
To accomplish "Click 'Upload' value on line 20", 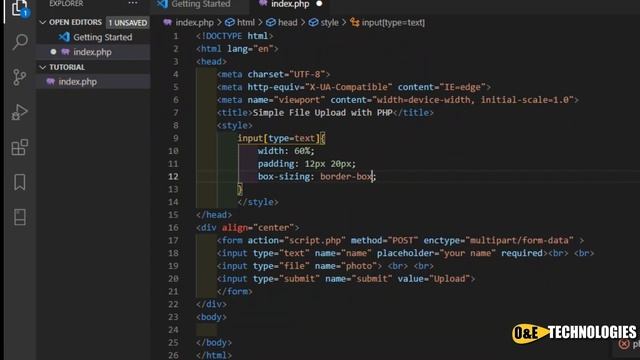I will click(449, 279).
